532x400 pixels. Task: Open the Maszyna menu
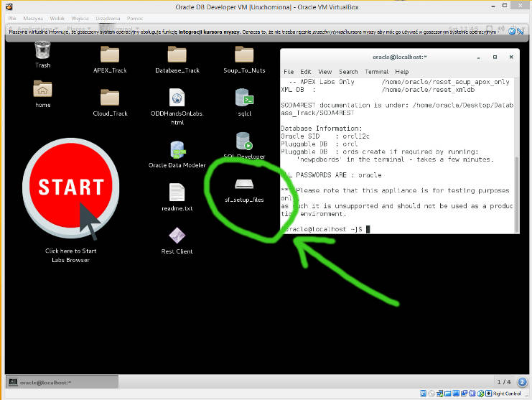tap(33, 19)
